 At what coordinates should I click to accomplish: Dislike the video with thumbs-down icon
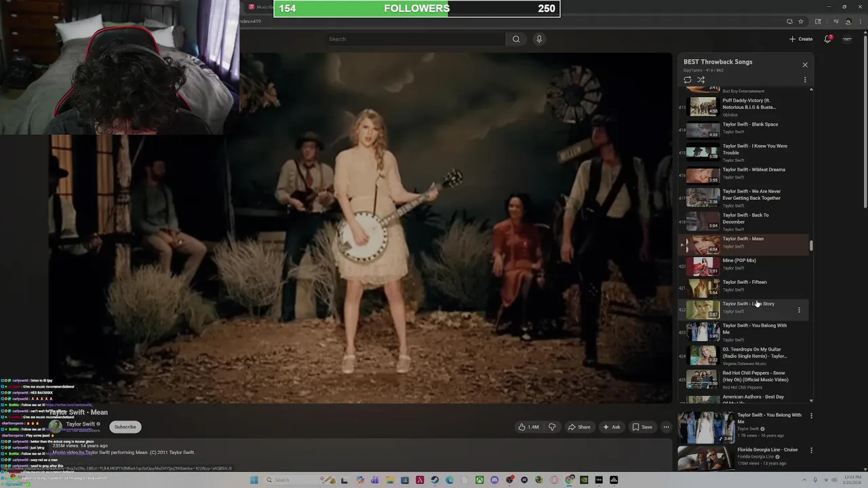point(552,427)
